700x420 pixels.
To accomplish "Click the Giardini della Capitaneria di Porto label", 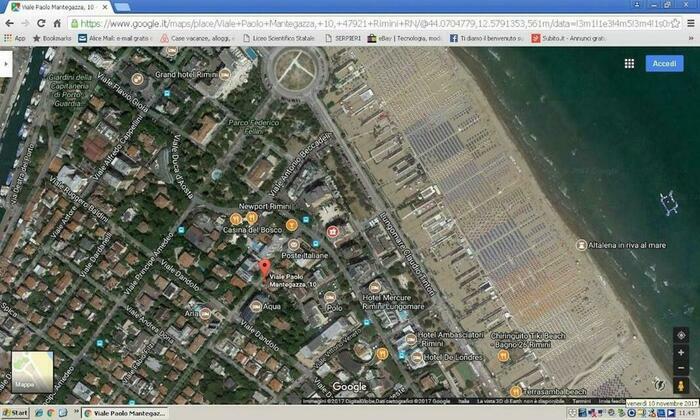I will coord(70,90).
